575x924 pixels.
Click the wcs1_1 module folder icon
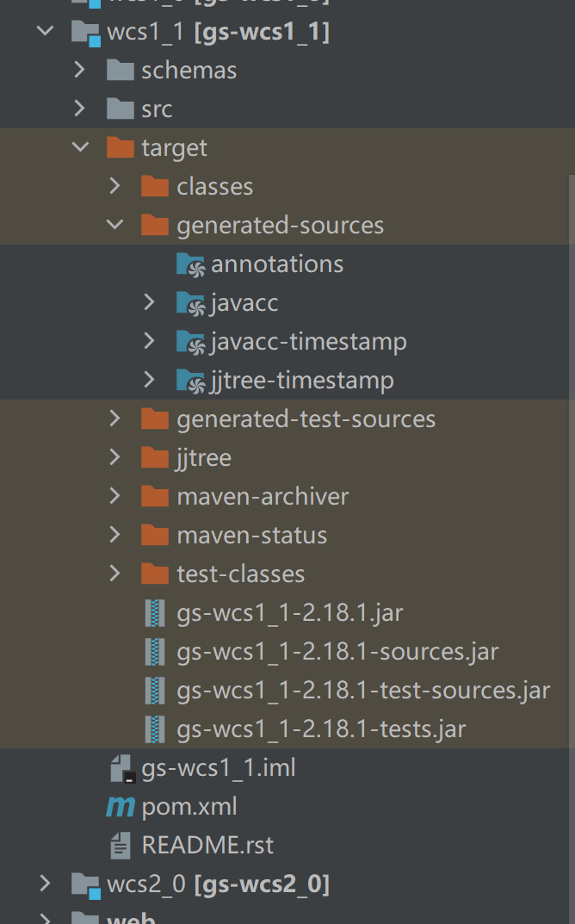(85, 33)
